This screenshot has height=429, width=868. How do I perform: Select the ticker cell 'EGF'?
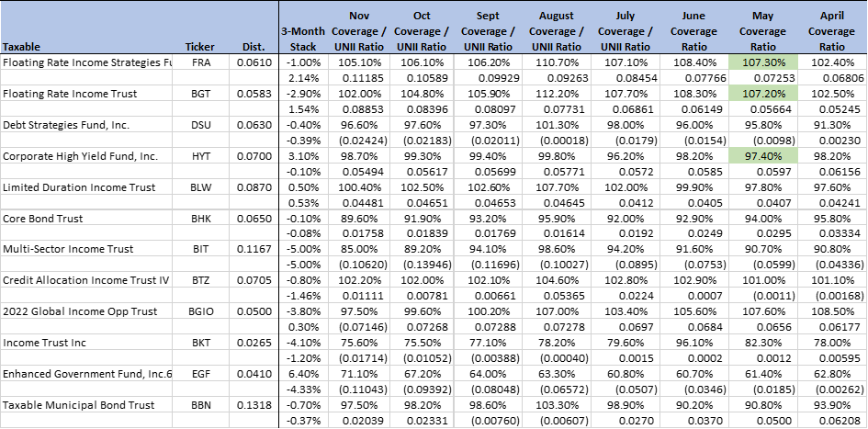point(201,374)
